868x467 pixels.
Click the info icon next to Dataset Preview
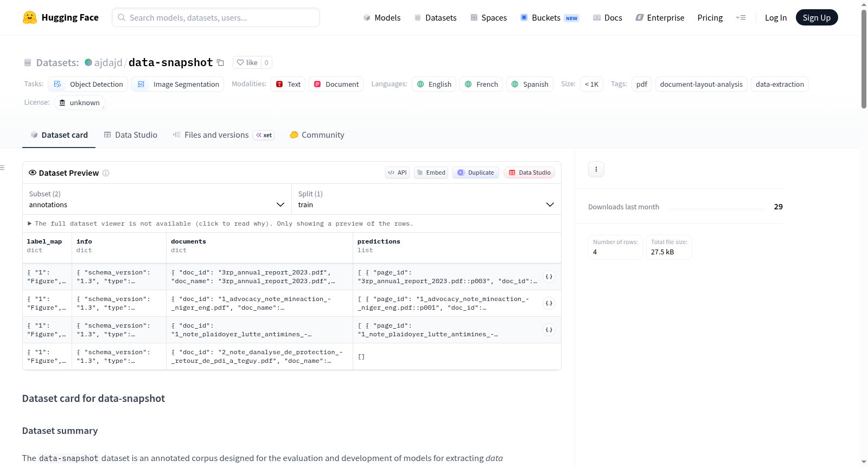[106, 173]
